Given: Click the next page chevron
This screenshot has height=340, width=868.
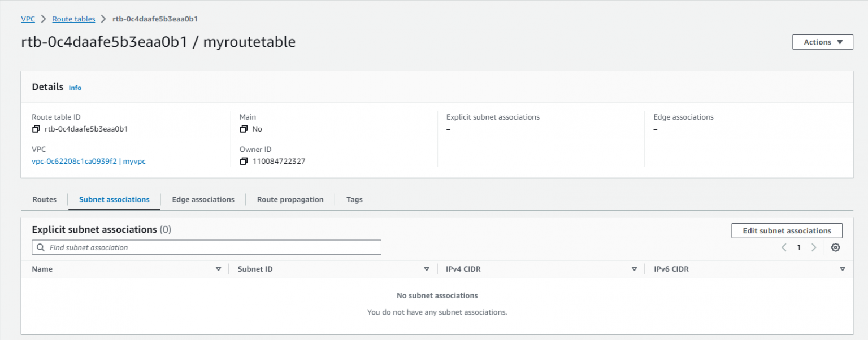Looking at the screenshot, I should click(x=814, y=247).
